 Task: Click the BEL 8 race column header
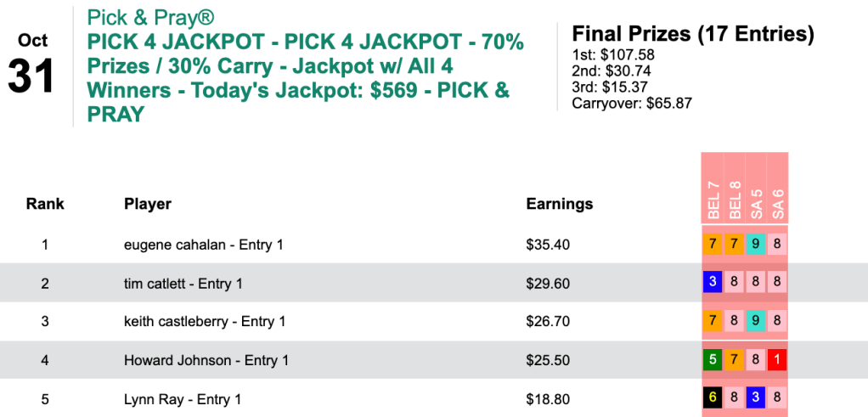[734, 201]
